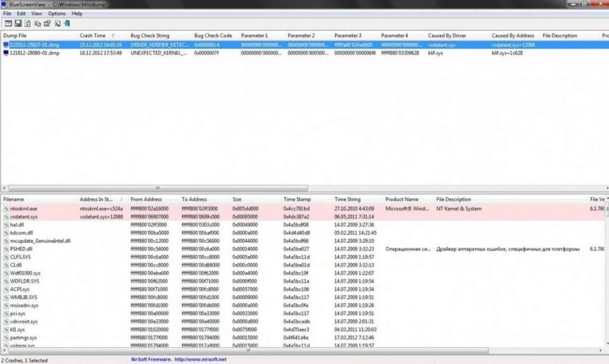The height and width of the screenshot is (364, 609).
Task: Click the UNEXPECTED_KERNEL_... bug check string
Action: tap(158, 53)
